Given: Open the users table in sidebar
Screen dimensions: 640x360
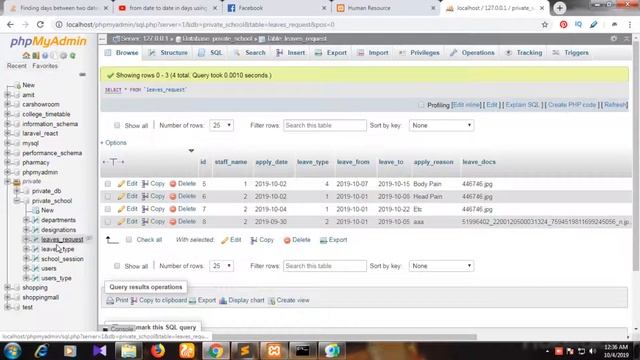Looking at the screenshot, I should pos(49,269).
